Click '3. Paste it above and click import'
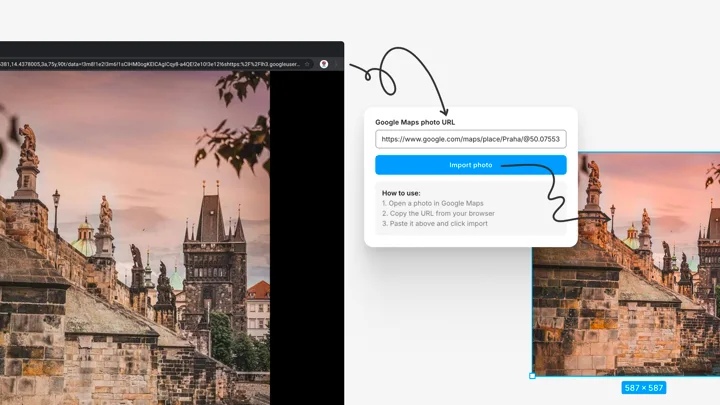Image resolution: width=720 pixels, height=405 pixels. tap(435, 223)
